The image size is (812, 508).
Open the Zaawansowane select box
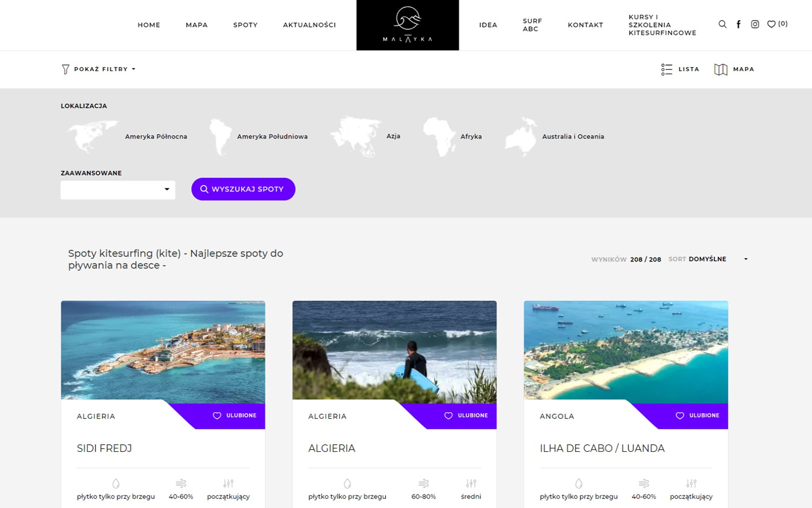click(117, 190)
